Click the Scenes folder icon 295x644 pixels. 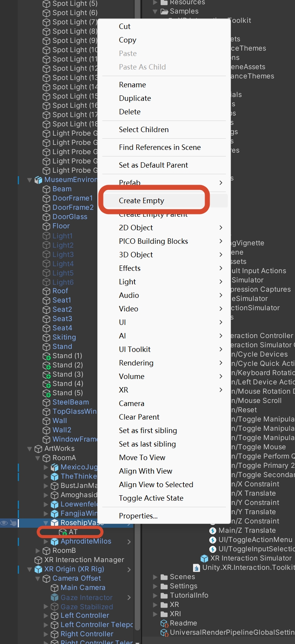pyautogui.click(x=164, y=577)
